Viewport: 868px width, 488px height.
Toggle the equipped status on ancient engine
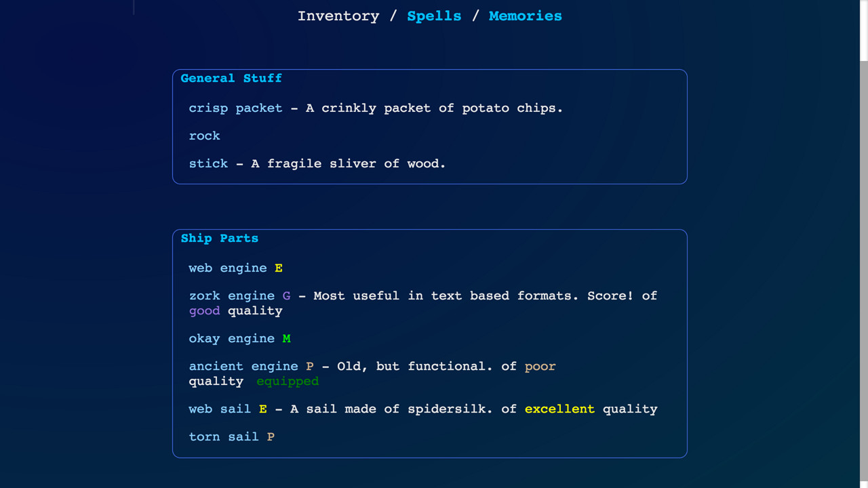click(288, 381)
